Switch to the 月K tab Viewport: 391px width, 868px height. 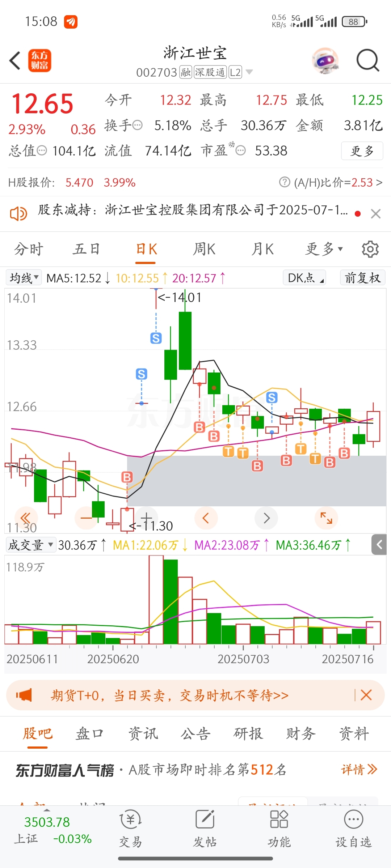(x=263, y=249)
